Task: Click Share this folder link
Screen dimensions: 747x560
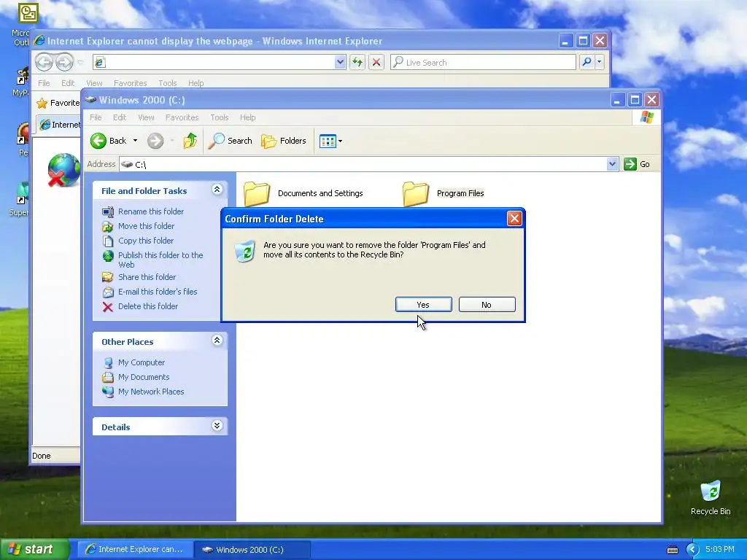Action: [147, 277]
